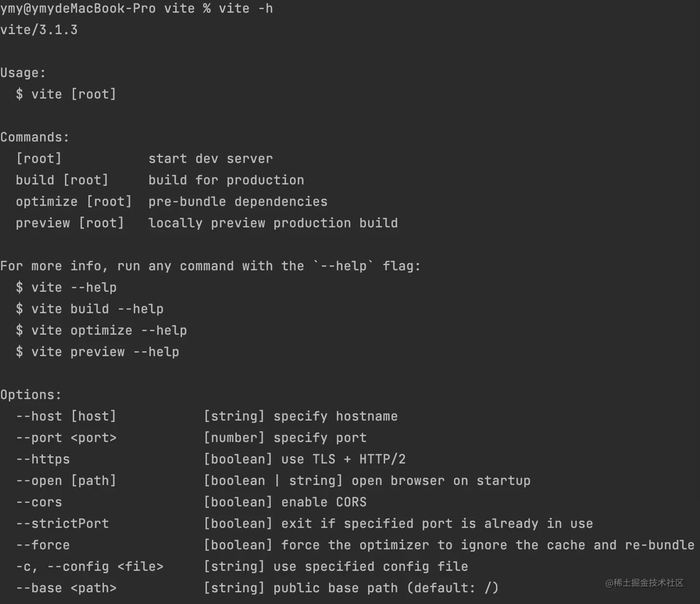The image size is (700, 604).
Task: Click the "$ vite optimize --help" line
Action: 102,331
